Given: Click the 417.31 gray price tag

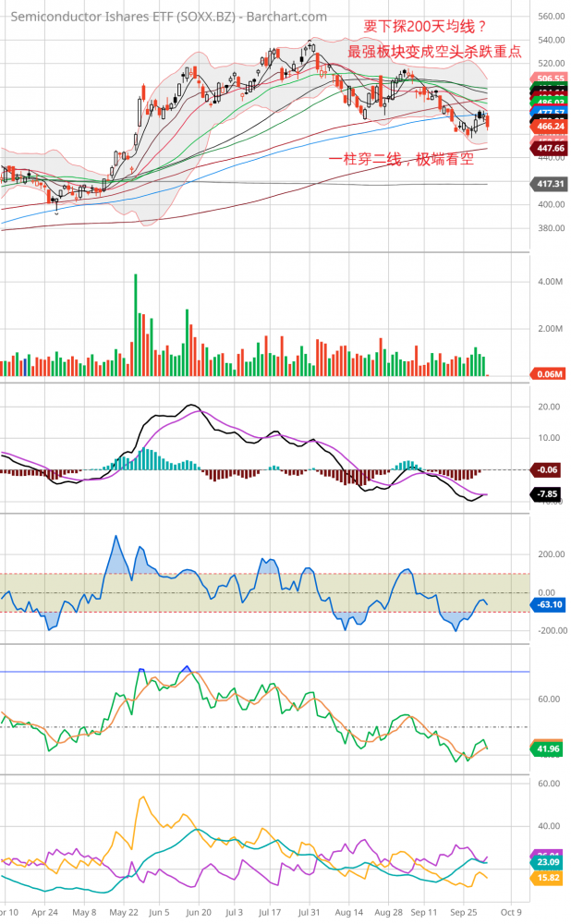Looking at the screenshot, I should click(x=551, y=185).
